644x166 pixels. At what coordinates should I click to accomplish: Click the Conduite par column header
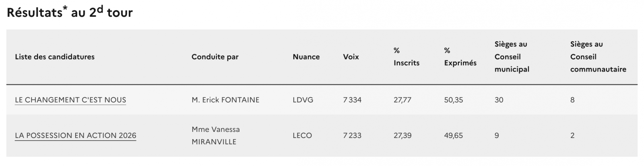[x=215, y=57]
